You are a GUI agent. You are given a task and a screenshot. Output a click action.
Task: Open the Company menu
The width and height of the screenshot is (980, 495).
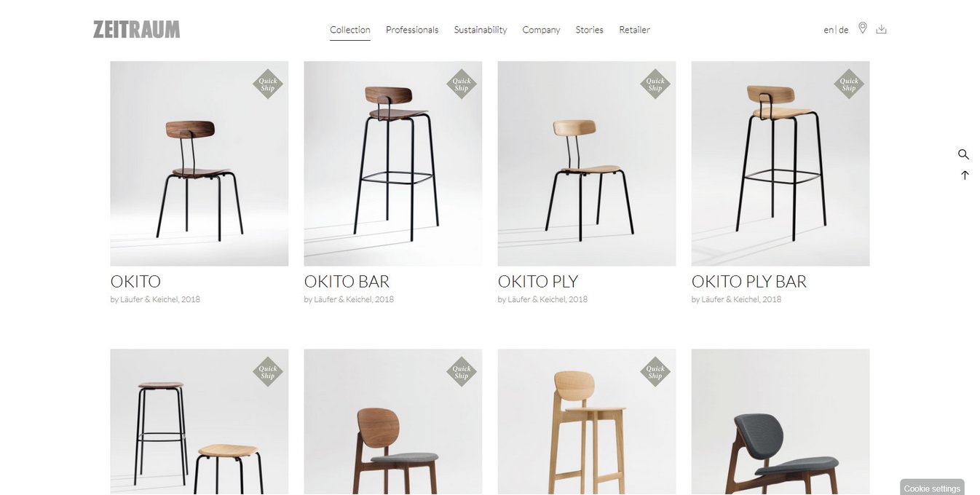click(541, 30)
